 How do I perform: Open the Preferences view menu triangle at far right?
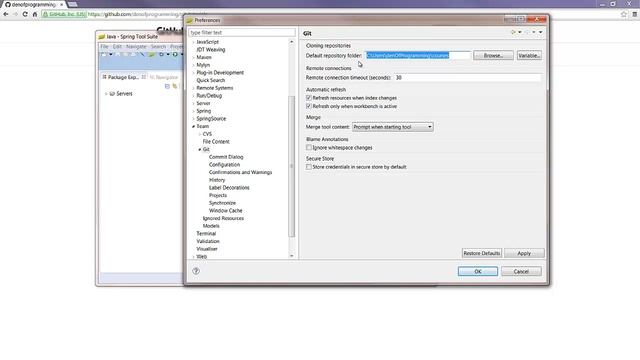541,32
